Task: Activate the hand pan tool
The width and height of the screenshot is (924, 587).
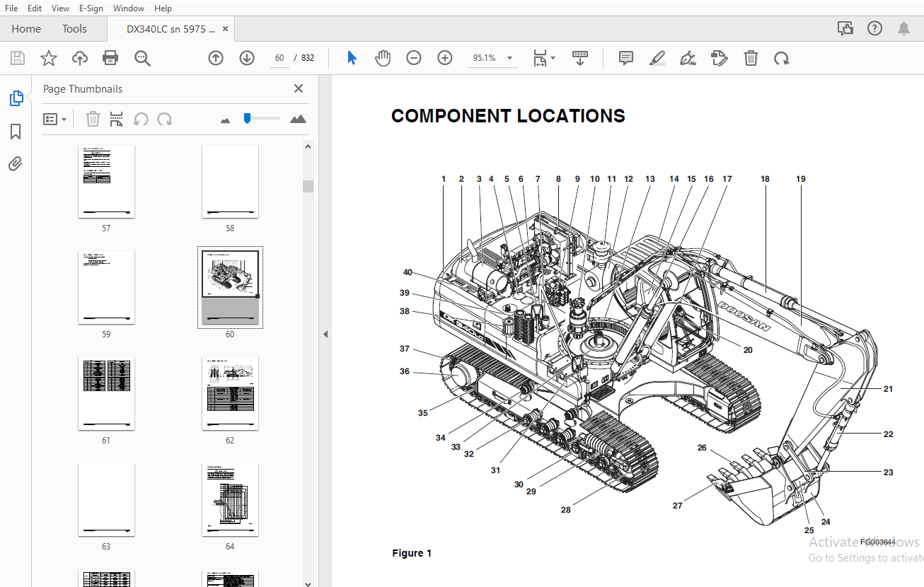Action: pos(383,58)
